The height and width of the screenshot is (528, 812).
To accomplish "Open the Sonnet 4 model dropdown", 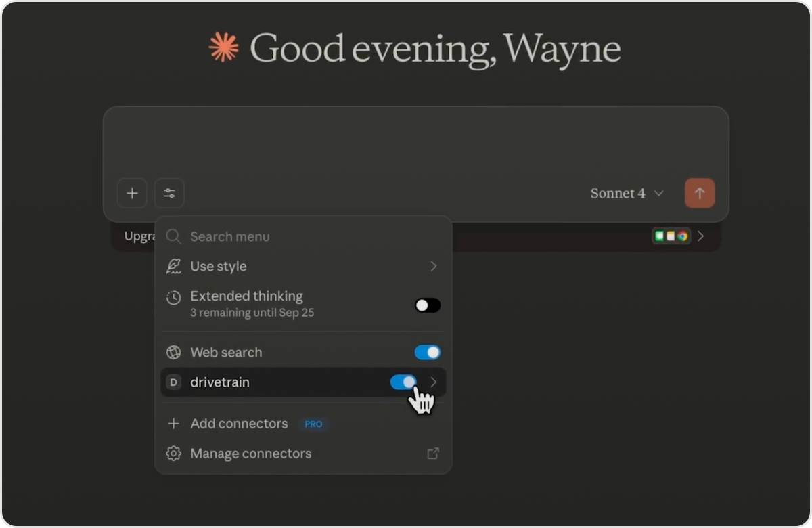I will click(627, 194).
